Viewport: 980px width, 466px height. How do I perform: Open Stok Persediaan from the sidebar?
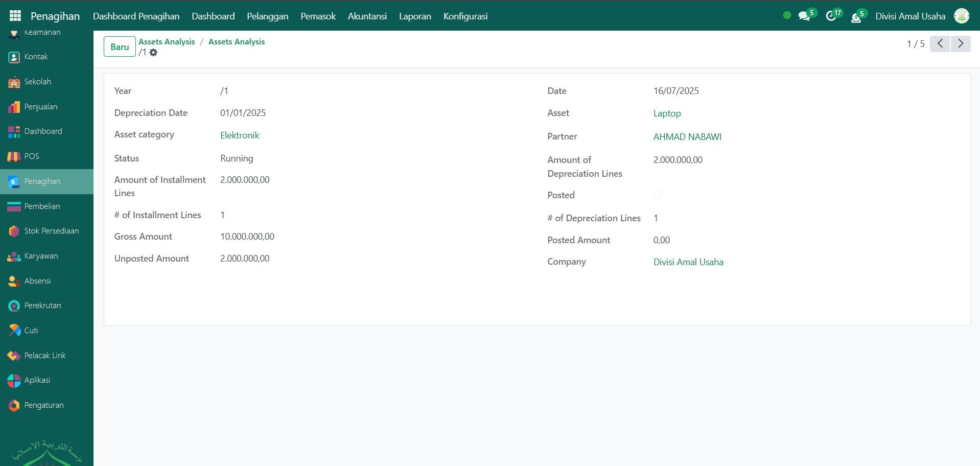51,231
